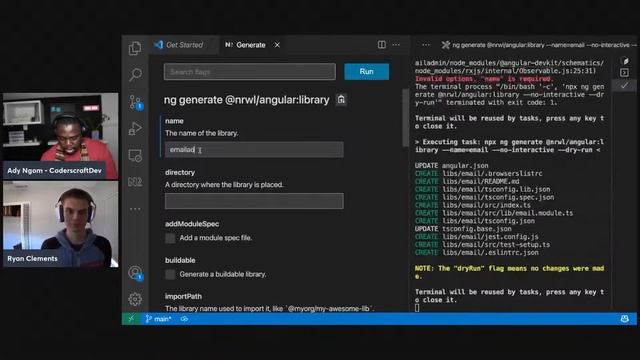Click the yellow dryRun NOTE message
640x360 pixels.
click(509, 272)
